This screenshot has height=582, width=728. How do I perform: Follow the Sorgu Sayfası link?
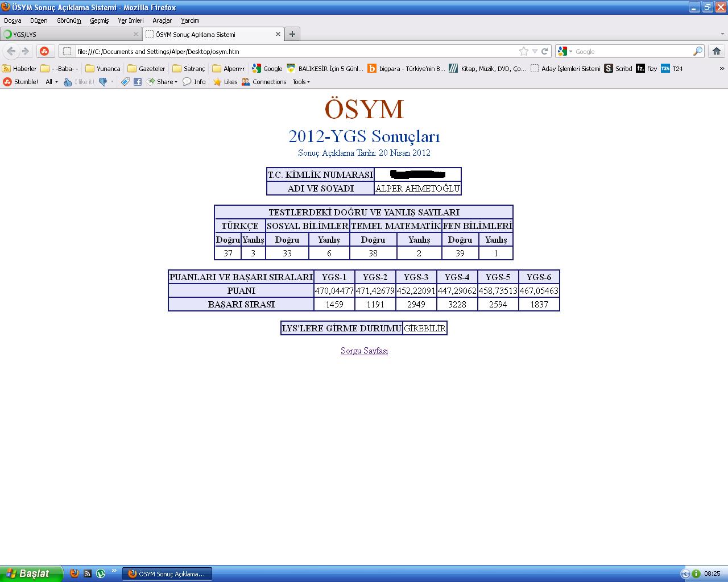364,351
